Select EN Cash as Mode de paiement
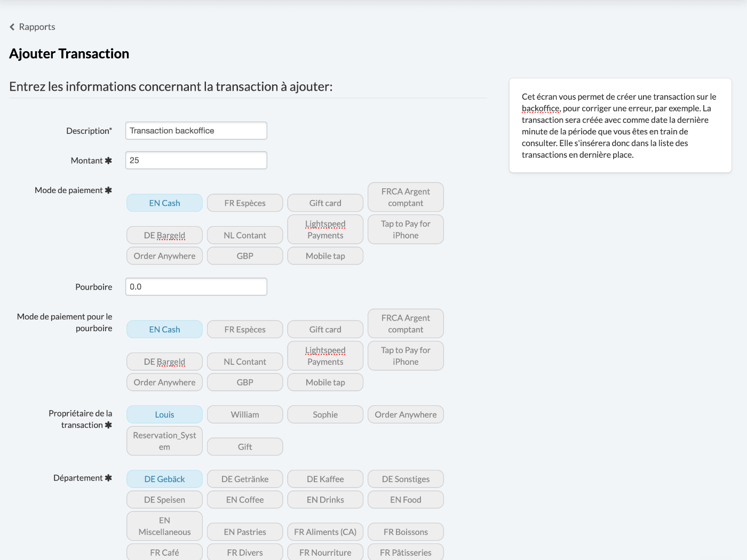747x560 pixels. tap(164, 203)
